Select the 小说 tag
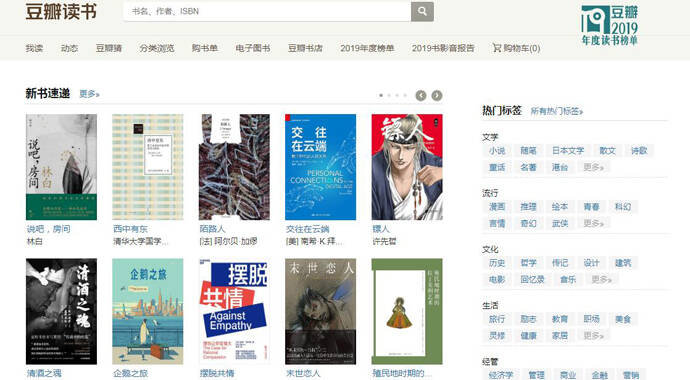Viewport: 690px width, 380px height. click(497, 150)
